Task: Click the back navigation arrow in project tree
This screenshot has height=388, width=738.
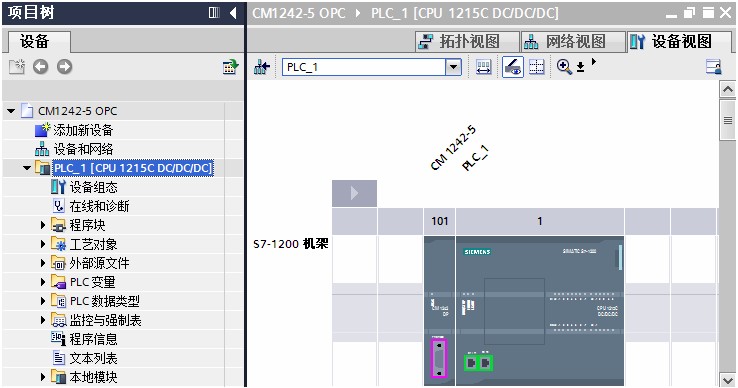Action: (x=40, y=67)
